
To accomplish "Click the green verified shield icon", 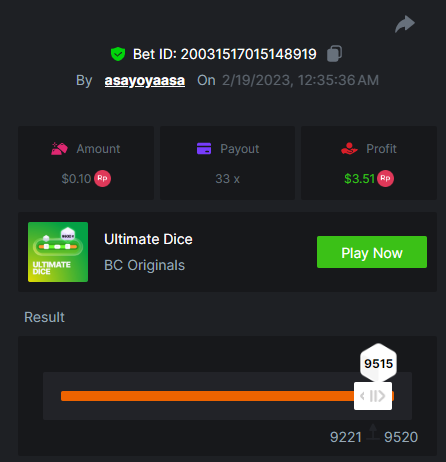I will [x=118, y=54].
